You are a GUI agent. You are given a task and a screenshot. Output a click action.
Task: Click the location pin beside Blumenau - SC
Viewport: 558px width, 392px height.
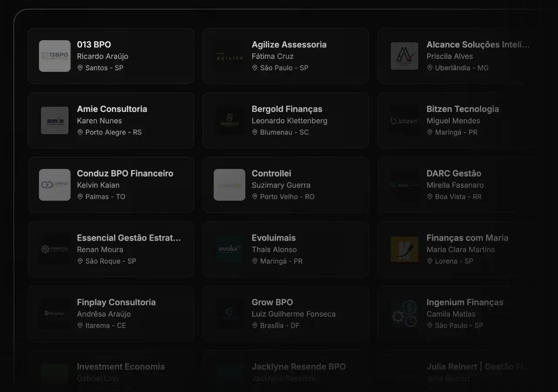tap(255, 132)
